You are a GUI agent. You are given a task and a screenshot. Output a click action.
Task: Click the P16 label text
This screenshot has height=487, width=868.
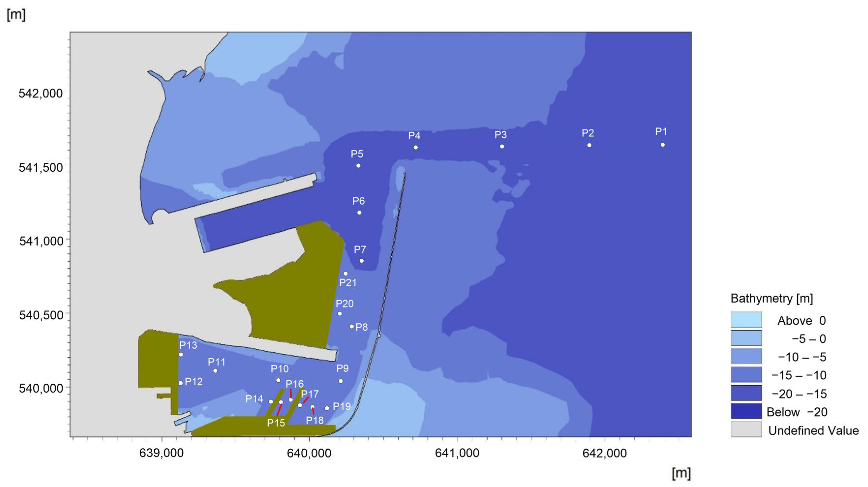click(295, 384)
